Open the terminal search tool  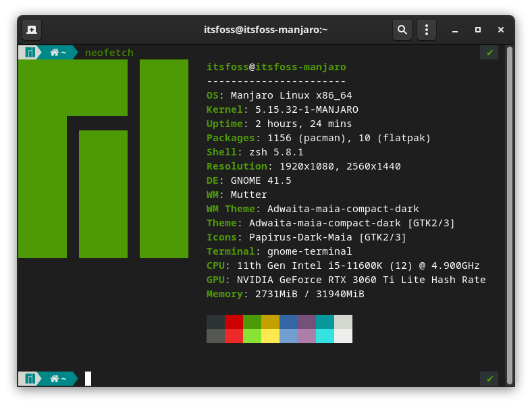[x=402, y=30]
